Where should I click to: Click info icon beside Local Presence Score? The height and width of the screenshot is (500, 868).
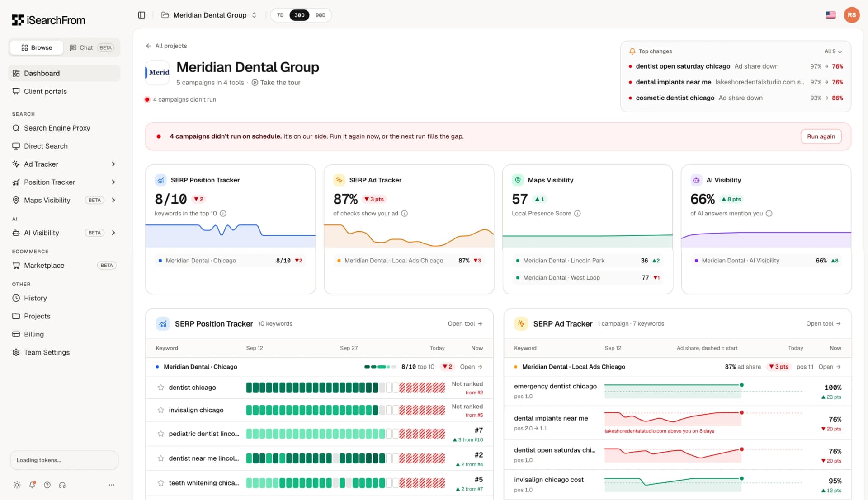pyautogui.click(x=577, y=213)
